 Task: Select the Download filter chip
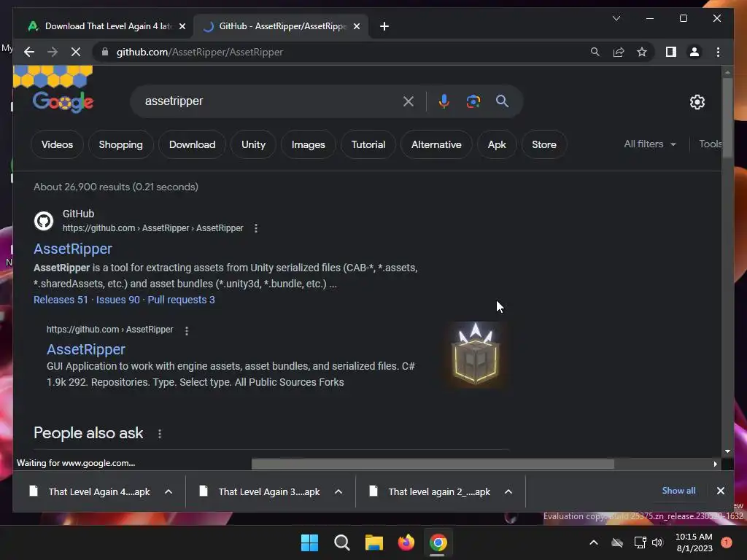pyautogui.click(x=192, y=144)
